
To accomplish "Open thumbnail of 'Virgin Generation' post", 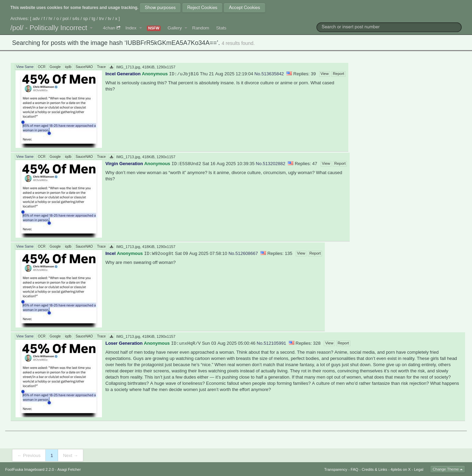I will click(59, 199).
